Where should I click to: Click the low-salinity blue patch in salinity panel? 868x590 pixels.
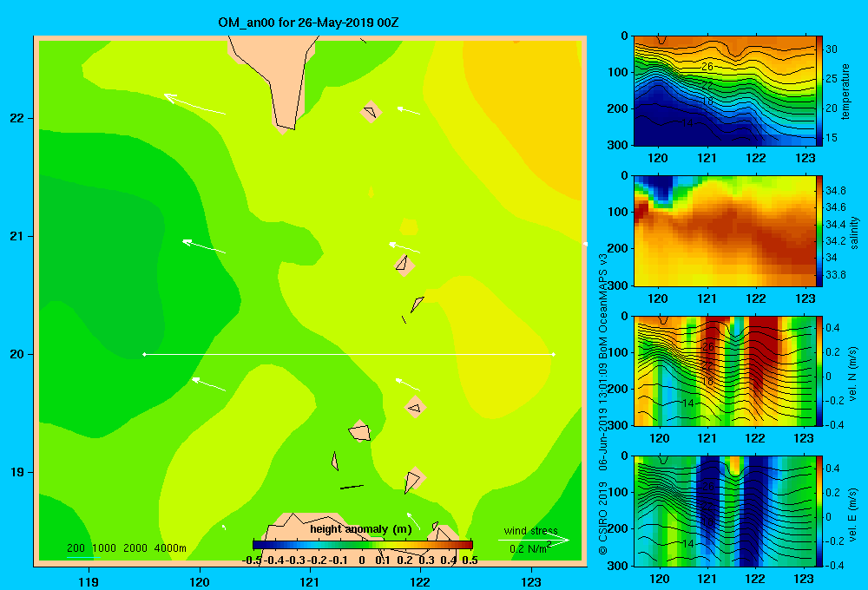pyautogui.click(x=661, y=189)
